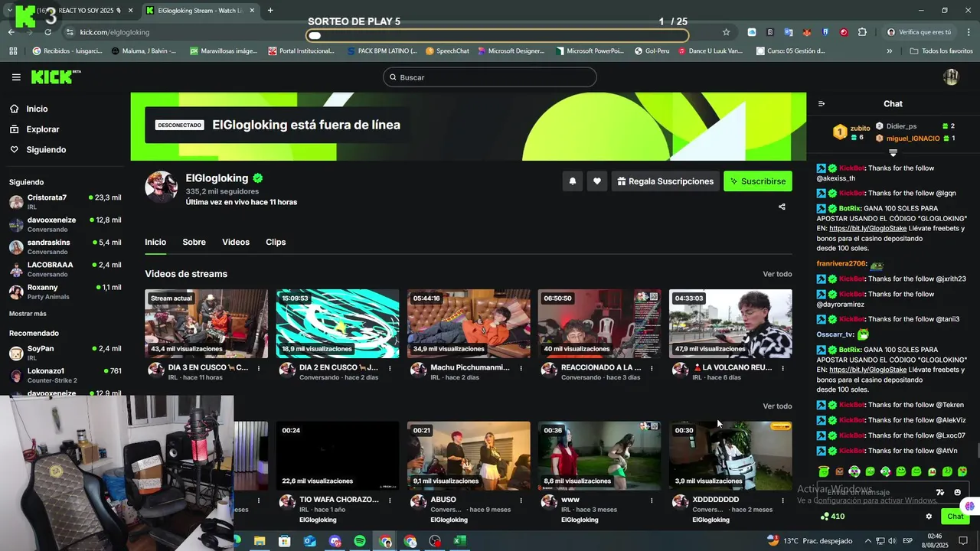
Task: Click the green Chat send button
Action: pos(955,517)
